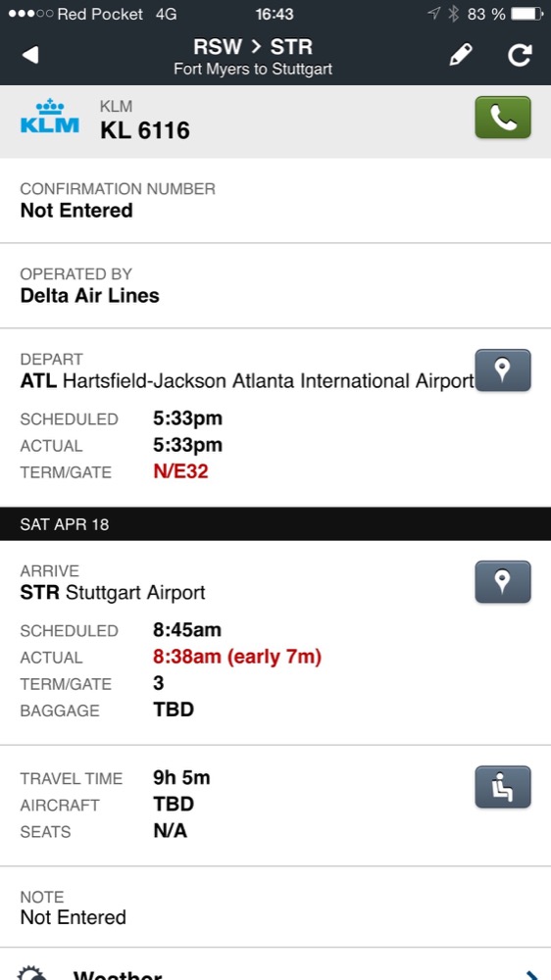Tap actual arrival 8:38am early time
Viewport: 551px width, 980px height.
(x=237, y=657)
